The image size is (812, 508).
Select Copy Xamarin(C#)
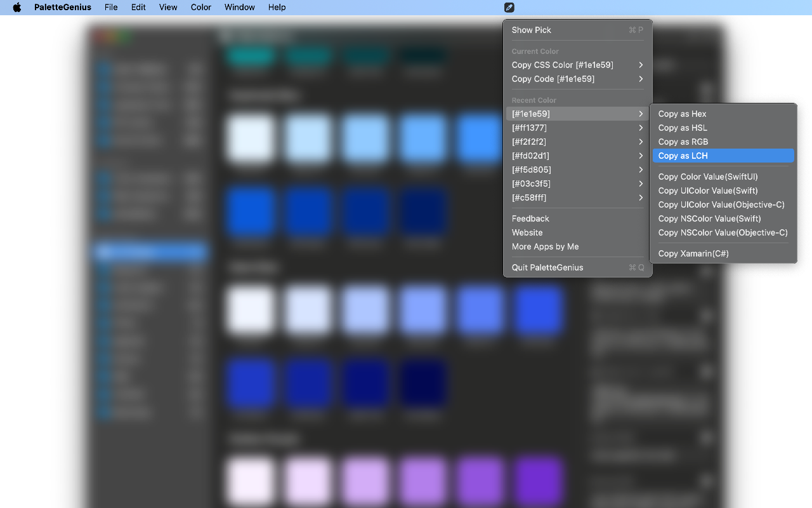(x=723, y=253)
